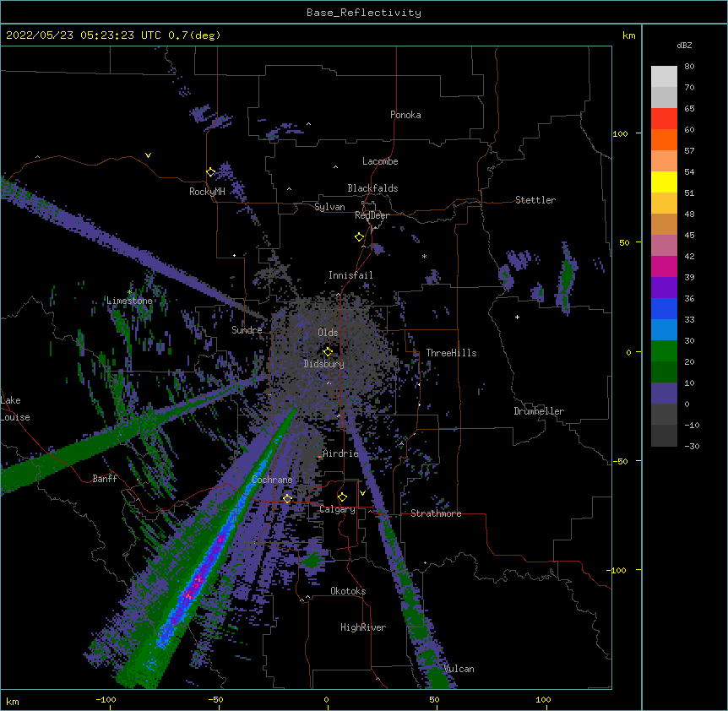
Task: Click the yellow V marker northeast of Calgary
Action: coord(362,493)
